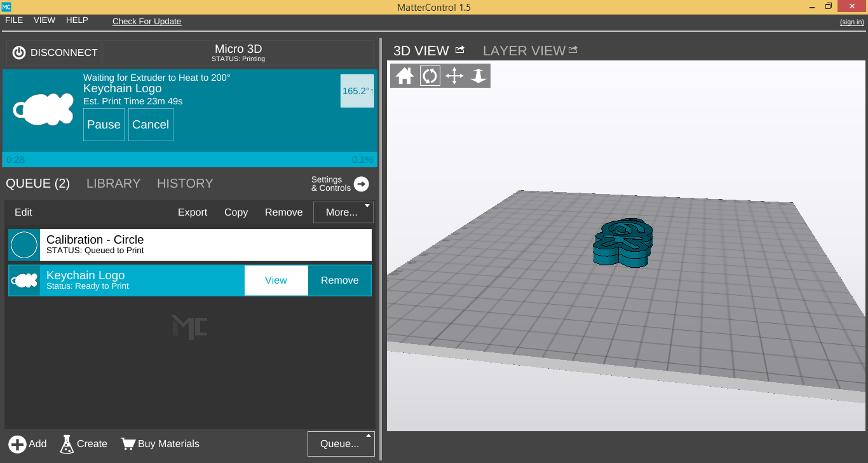Click the Calibration Circle thumbnail
Screen dimensions: 868x463
(x=24, y=245)
